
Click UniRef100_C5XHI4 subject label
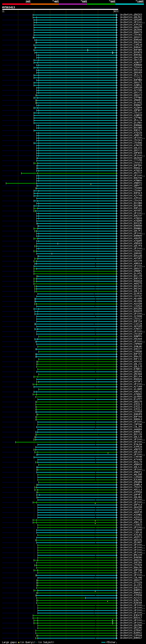click(131, 67)
